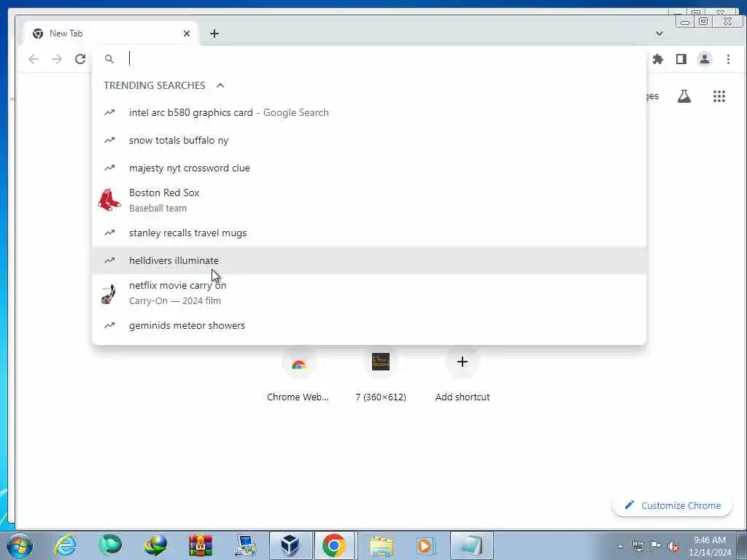Click the forward navigation arrow
Image resolution: width=747 pixels, height=560 pixels.
[x=57, y=59]
